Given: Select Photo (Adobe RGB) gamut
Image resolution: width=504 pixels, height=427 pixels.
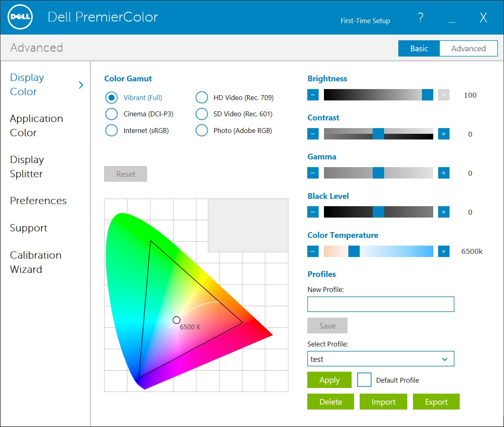Looking at the screenshot, I should point(202,131).
